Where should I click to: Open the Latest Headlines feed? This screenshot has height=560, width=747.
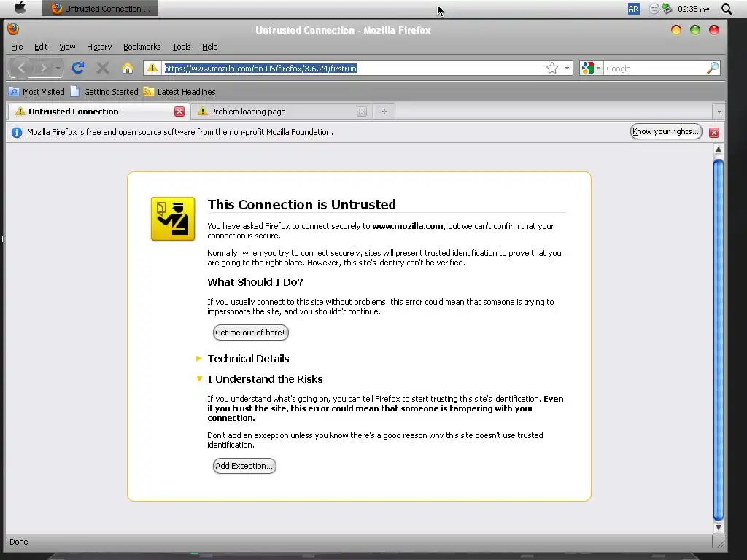pyautogui.click(x=179, y=92)
